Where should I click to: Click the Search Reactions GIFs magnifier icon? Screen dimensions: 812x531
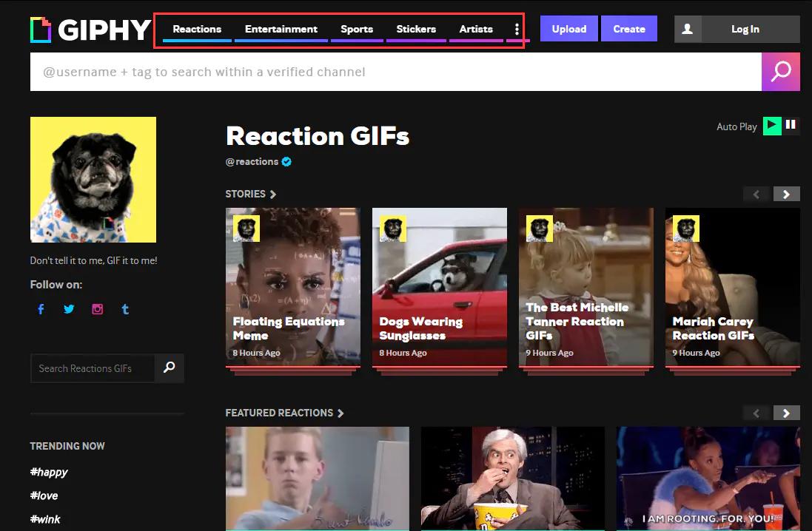170,368
